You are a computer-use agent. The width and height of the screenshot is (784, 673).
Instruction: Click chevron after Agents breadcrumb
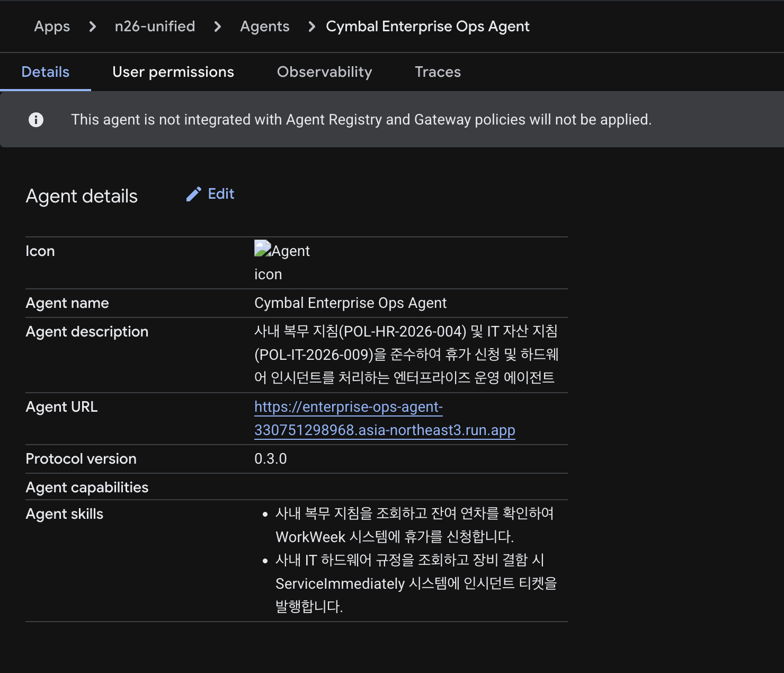(312, 26)
